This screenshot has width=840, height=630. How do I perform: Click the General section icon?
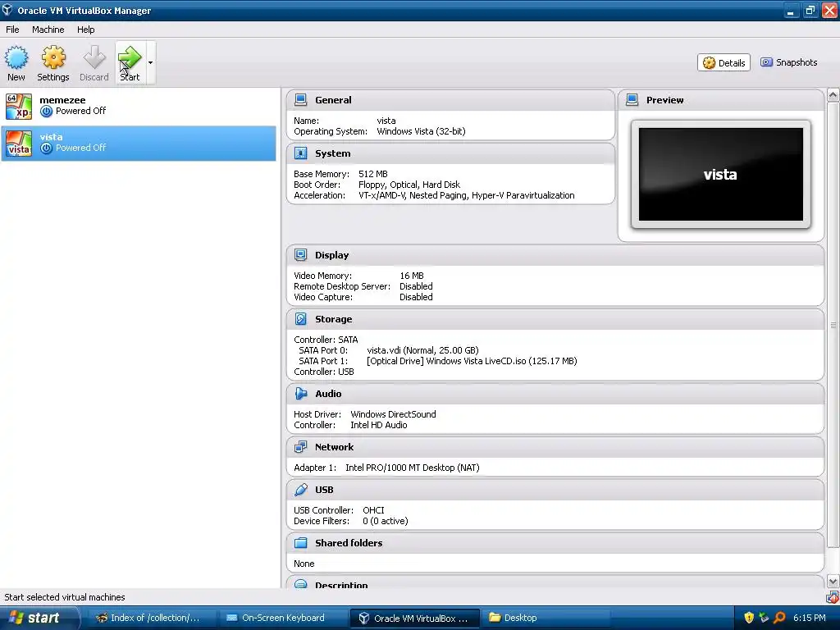(301, 99)
